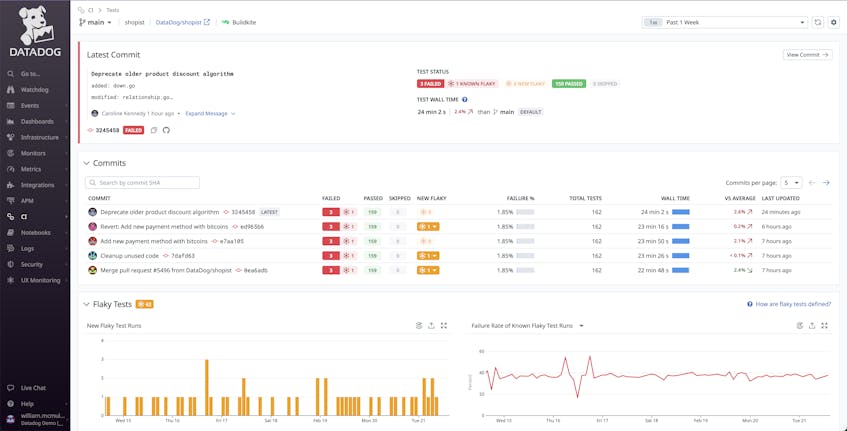Open Monitors in the sidebar
The image size is (847, 431).
[x=33, y=153]
